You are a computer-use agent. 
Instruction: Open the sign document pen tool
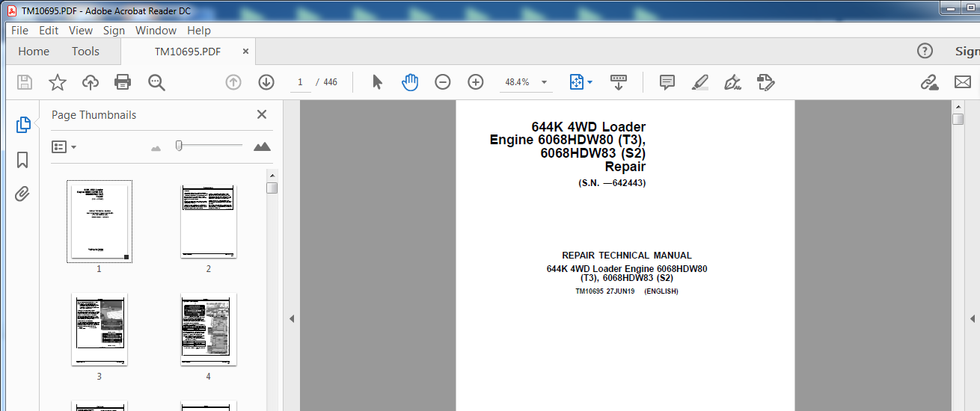tap(733, 82)
